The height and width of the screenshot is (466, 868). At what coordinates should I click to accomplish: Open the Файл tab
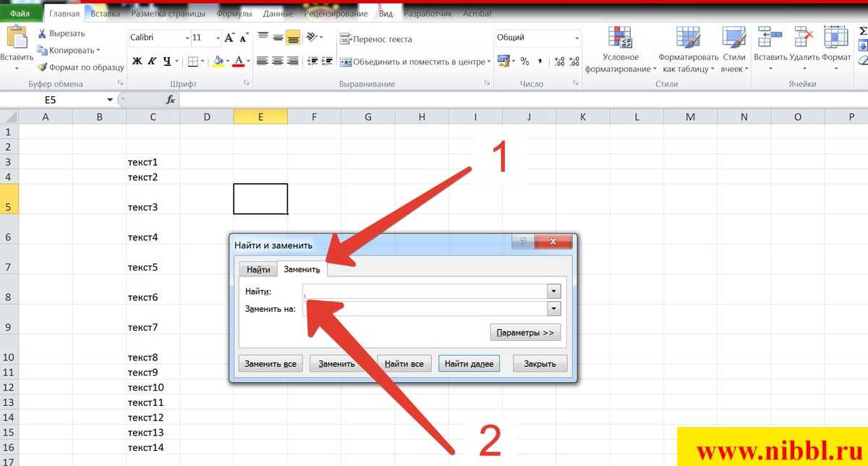(x=20, y=13)
